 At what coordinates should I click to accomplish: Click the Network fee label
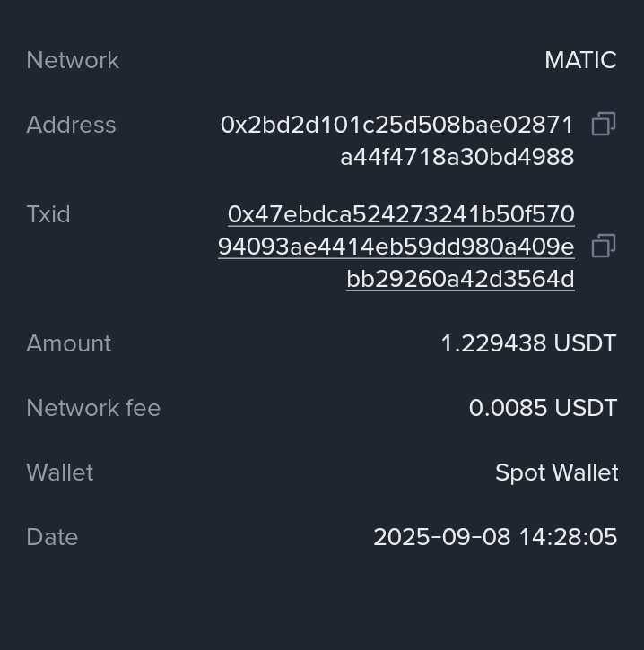coord(93,408)
